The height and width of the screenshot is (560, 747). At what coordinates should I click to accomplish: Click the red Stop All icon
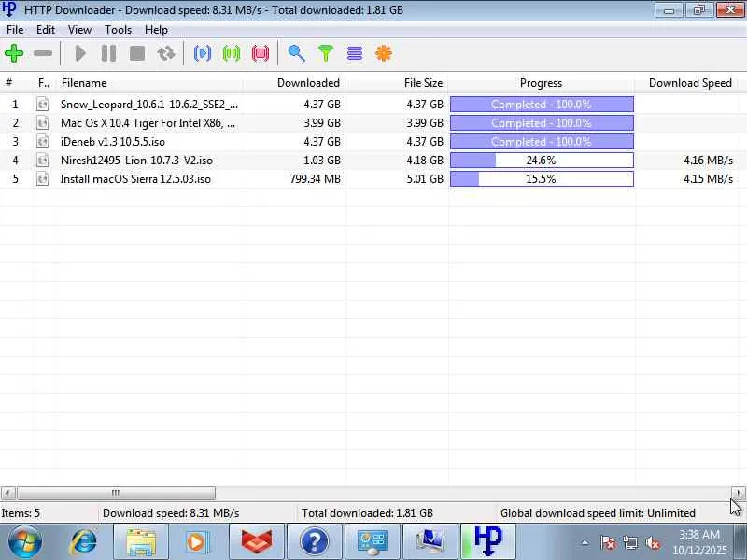tap(261, 53)
